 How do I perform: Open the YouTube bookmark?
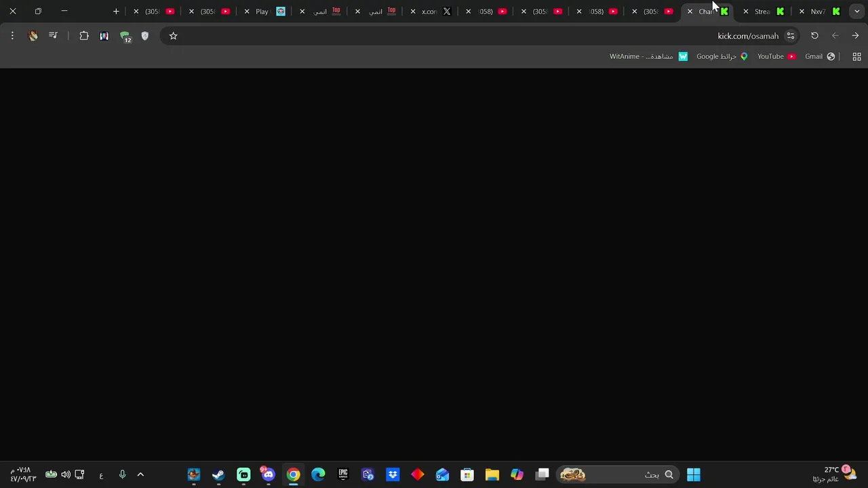tap(776, 56)
